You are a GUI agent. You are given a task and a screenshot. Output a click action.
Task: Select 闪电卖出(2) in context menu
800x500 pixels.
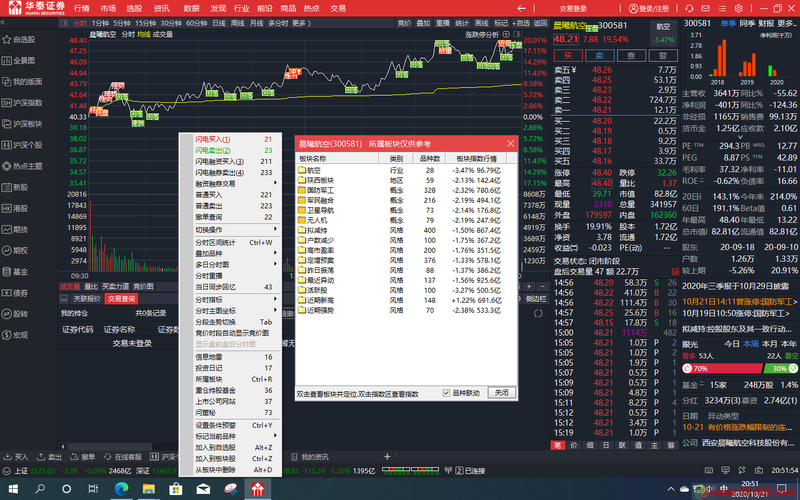pos(233,151)
